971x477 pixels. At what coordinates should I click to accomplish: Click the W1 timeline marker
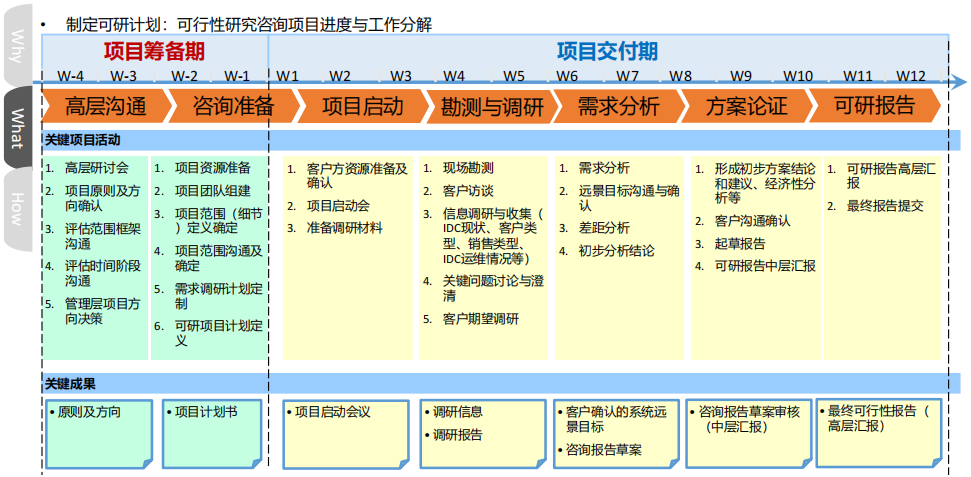pyautogui.click(x=287, y=76)
